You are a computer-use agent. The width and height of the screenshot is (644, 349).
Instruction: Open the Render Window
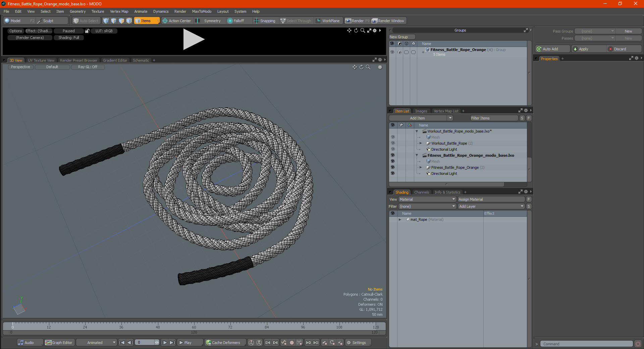pos(388,21)
